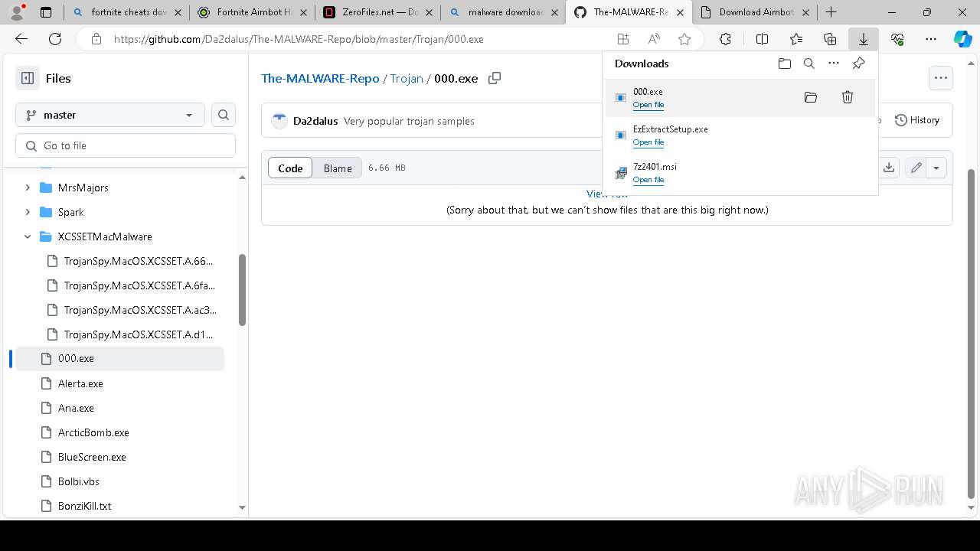Open Collections icon in toolbar
Image resolution: width=980 pixels, height=551 pixels.
point(830,39)
